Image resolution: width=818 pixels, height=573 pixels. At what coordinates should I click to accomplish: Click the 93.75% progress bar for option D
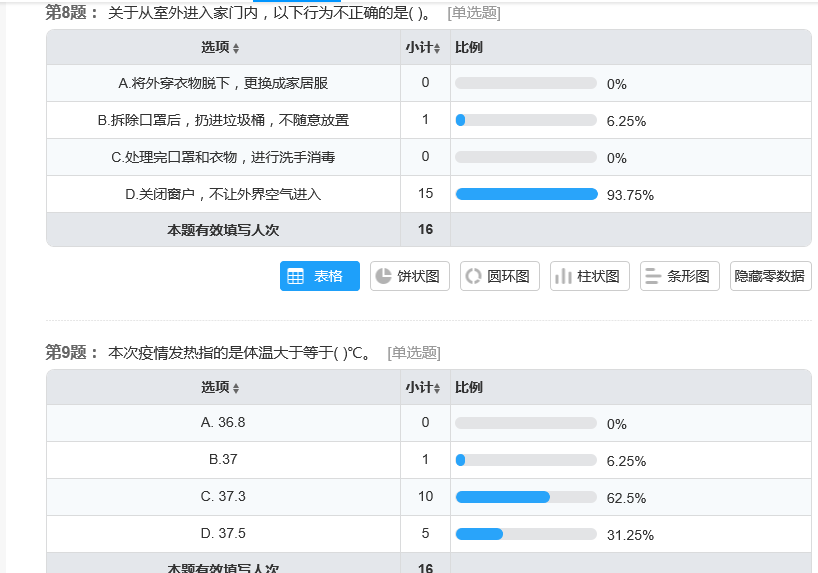coord(526,194)
